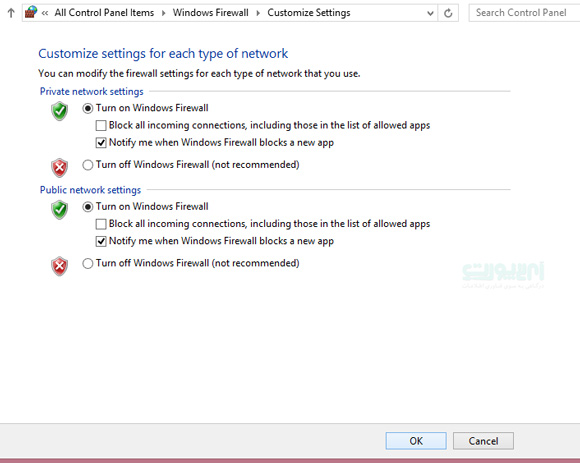Open the arrow menu after All Control Panel Items
The width and height of the screenshot is (580, 463).
(163, 13)
